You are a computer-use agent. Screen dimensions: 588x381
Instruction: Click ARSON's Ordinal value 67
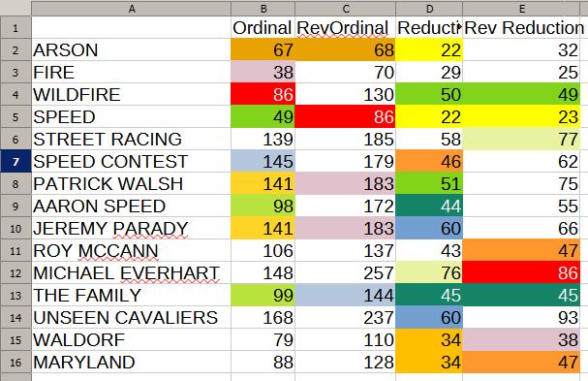coord(263,49)
